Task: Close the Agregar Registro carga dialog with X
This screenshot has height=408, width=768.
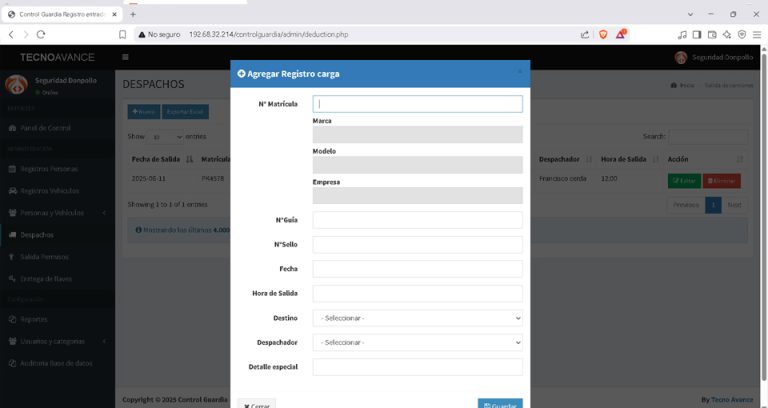Action: [520, 72]
